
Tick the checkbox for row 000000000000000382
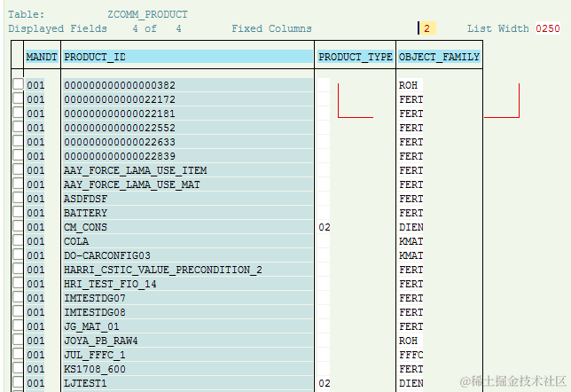tap(19, 84)
